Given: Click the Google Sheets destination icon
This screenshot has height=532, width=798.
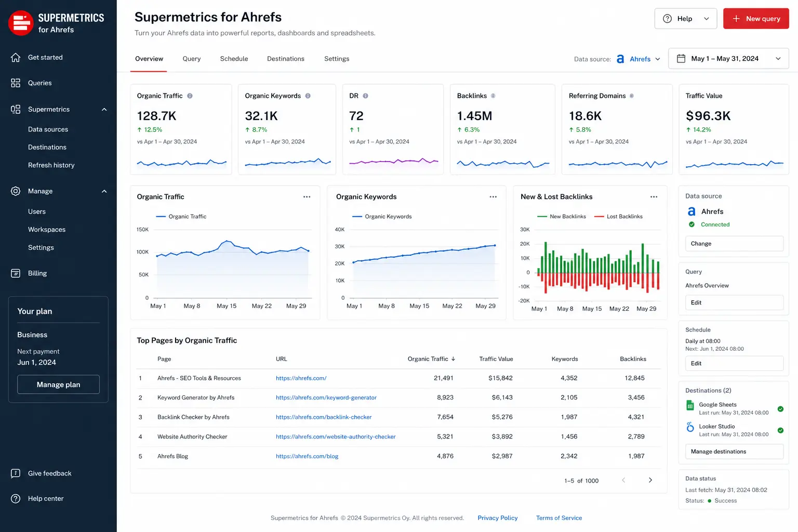Looking at the screenshot, I should 690,405.
